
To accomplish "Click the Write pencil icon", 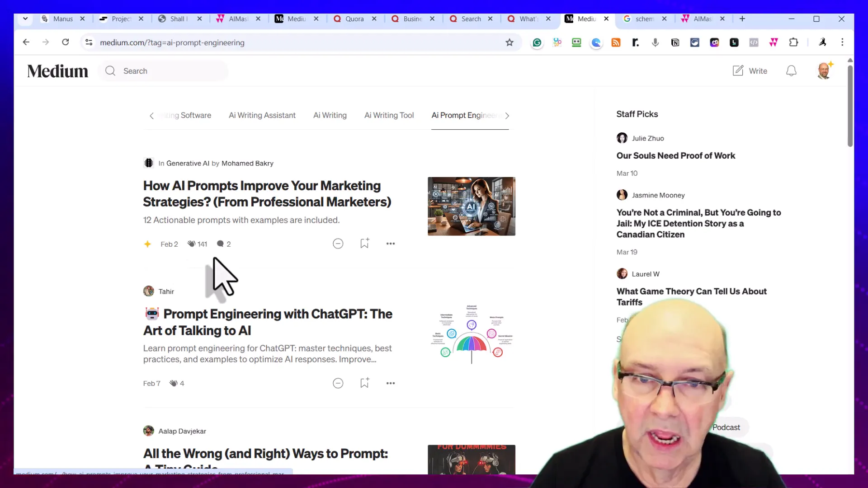I will click(738, 70).
